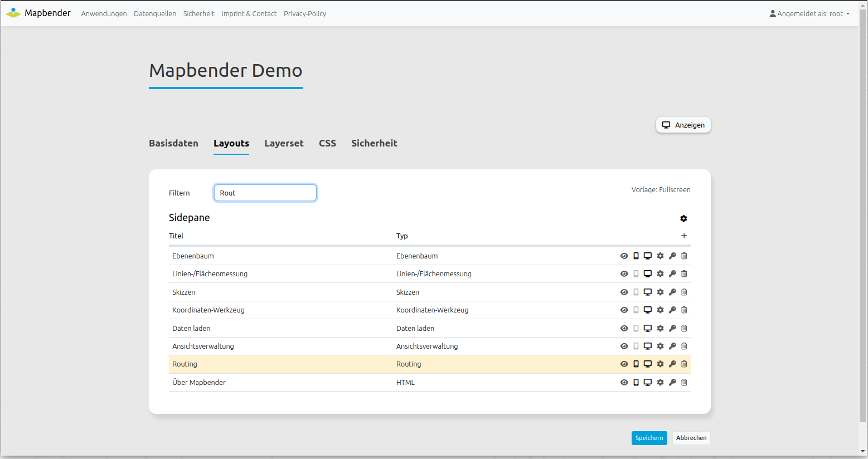This screenshot has height=459, width=868.
Task: Edit Linien-/Flächenmessung element via gear icon
Action: (660, 274)
